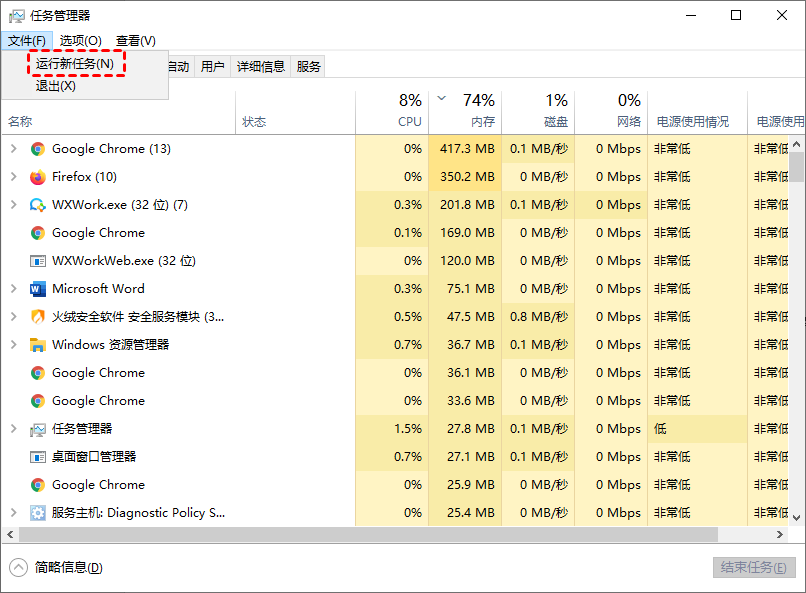Screen dimensions: 806x593
Task: Click the WXWork.exe process icon
Action: click(38, 205)
